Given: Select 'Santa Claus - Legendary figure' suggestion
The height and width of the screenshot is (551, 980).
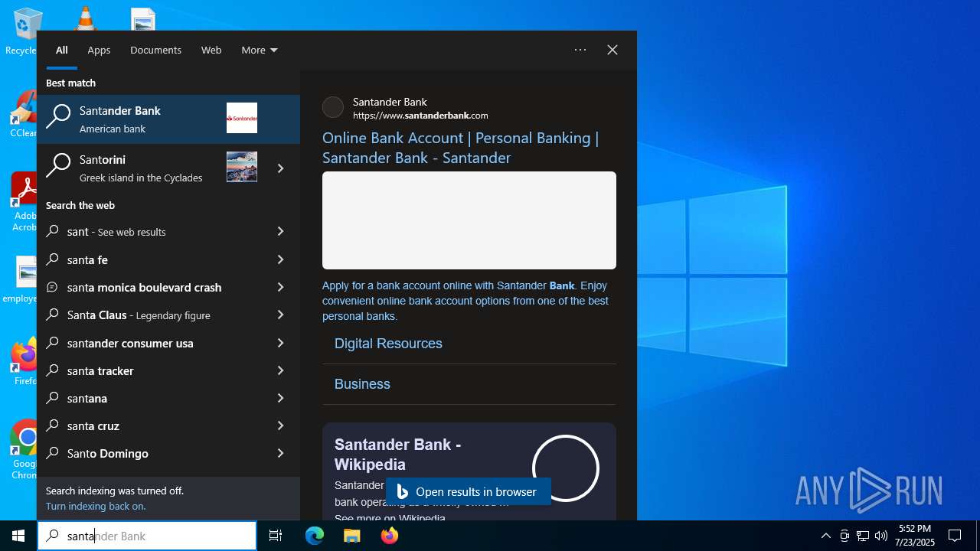Looking at the screenshot, I should coord(149,315).
